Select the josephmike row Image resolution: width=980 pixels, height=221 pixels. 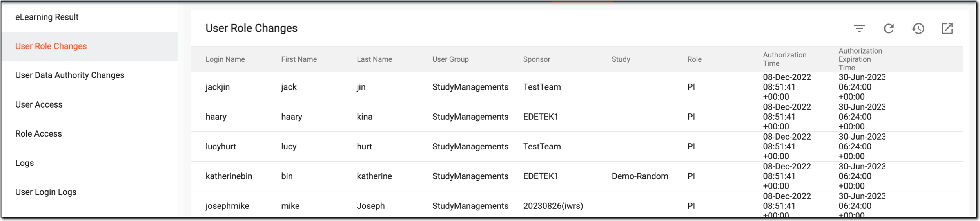[577, 204]
